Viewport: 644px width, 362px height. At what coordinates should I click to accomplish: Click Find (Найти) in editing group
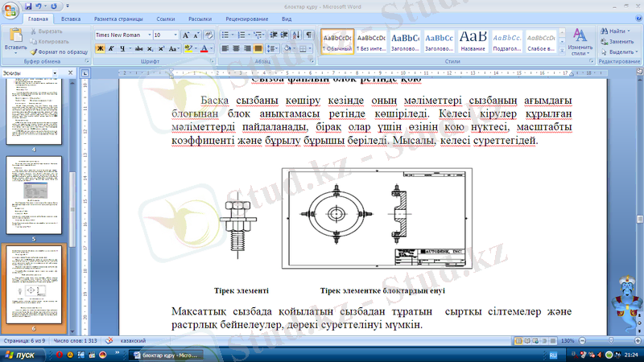click(x=617, y=31)
